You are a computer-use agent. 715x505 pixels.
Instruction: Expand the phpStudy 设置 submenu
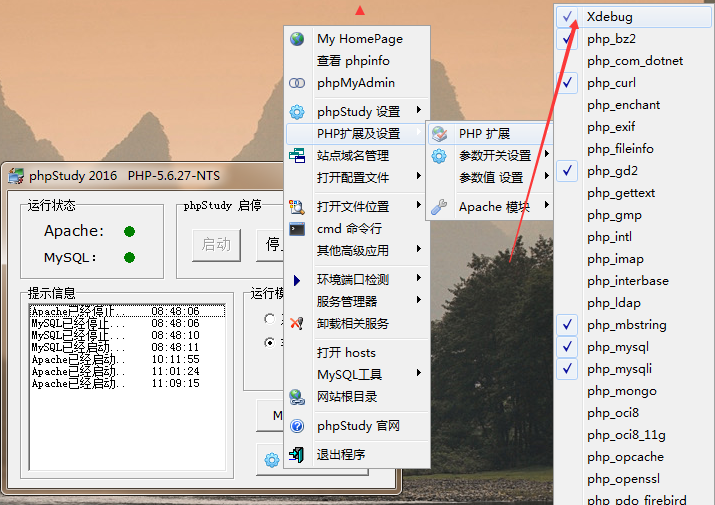coord(419,109)
